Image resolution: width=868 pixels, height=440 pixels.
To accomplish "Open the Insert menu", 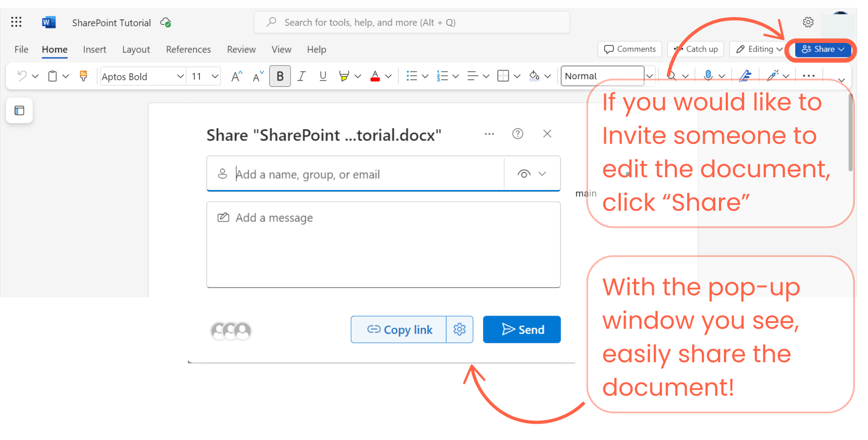I will [94, 49].
